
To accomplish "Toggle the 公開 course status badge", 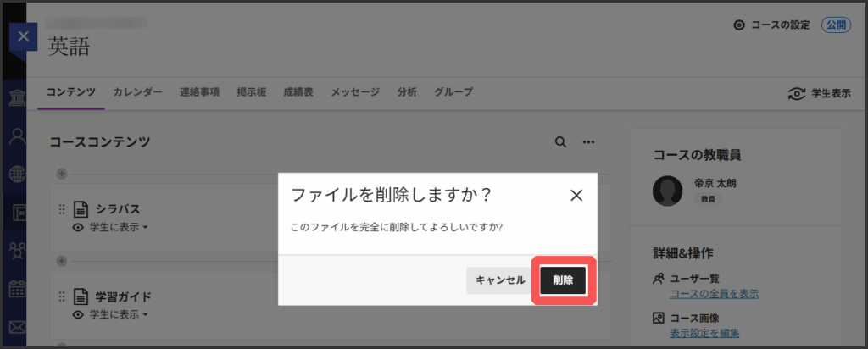I will click(836, 25).
